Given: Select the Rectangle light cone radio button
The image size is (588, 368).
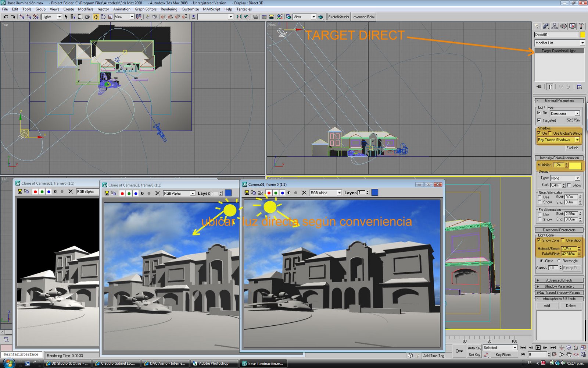Looking at the screenshot, I should [559, 261].
